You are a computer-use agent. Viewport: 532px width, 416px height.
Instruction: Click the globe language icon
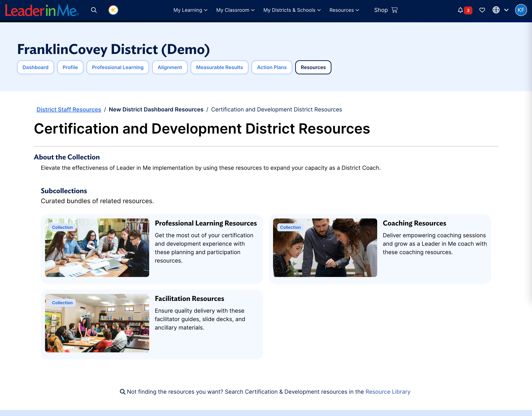coord(496,10)
